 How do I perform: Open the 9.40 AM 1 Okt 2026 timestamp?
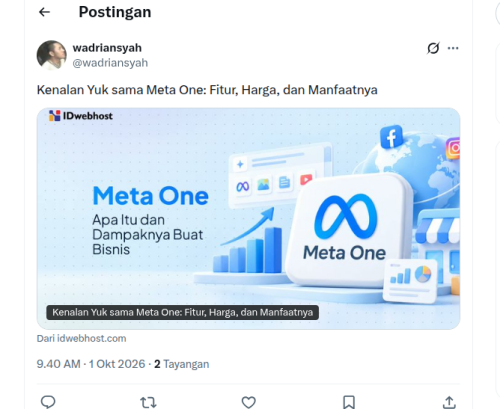pos(91,364)
